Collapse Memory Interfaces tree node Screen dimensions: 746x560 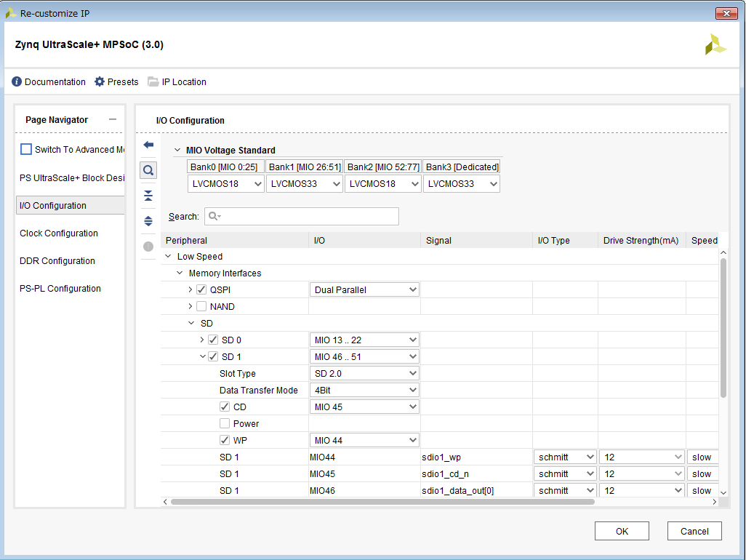[x=180, y=273]
